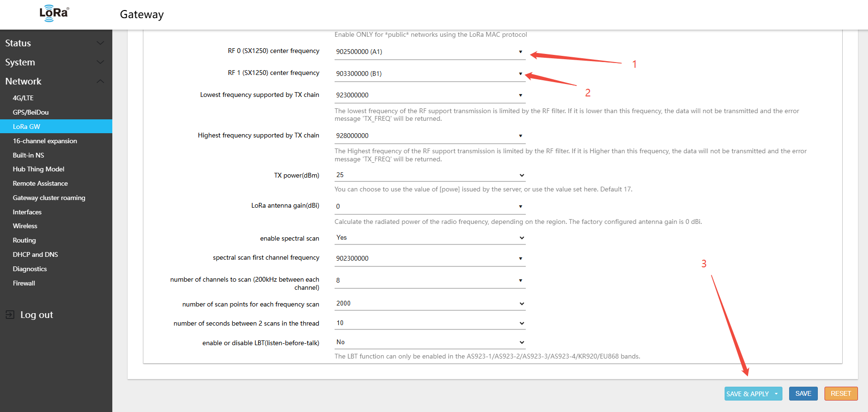The width and height of the screenshot is (868, 412).
Task: Click the orange RESET button
Action: tap(841, 393)
